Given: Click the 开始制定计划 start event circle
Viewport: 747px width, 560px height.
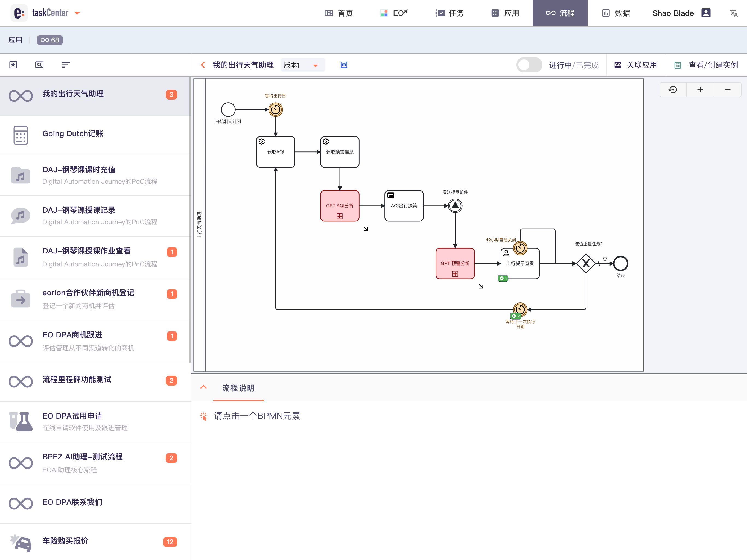Looking at the screenshot, I should 228,109.
